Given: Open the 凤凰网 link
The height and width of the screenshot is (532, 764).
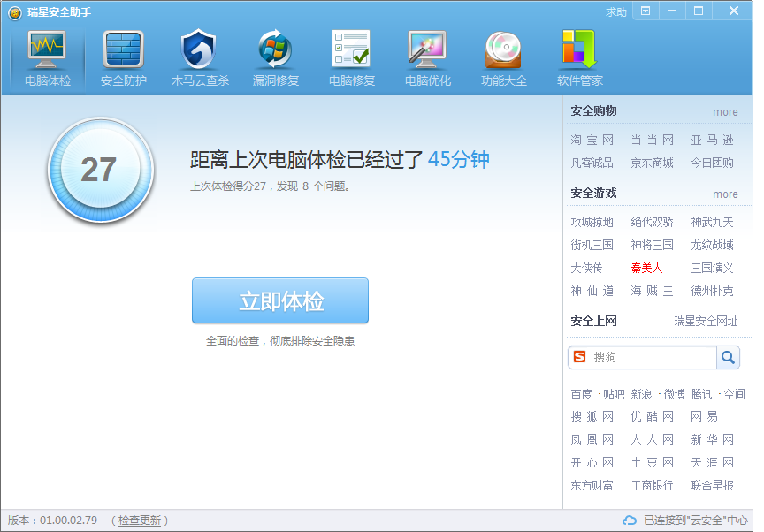Looking at the screenshot, I should tap(592, 440).
